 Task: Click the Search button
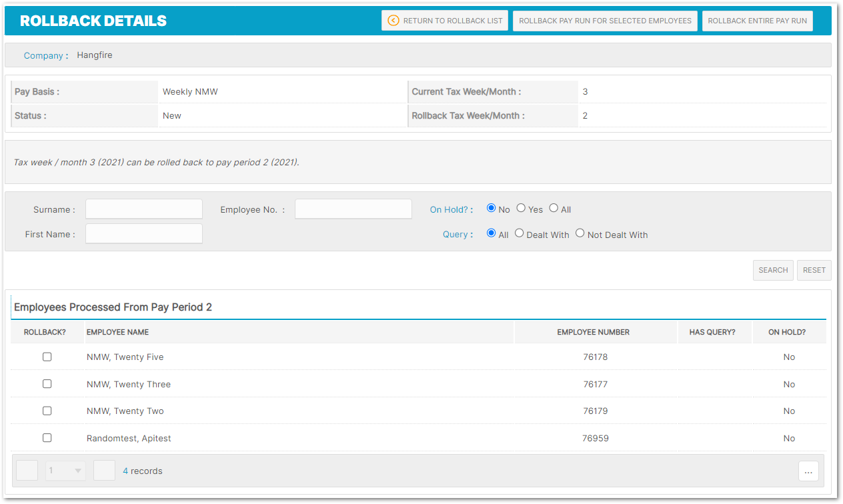tap(773, 270)
